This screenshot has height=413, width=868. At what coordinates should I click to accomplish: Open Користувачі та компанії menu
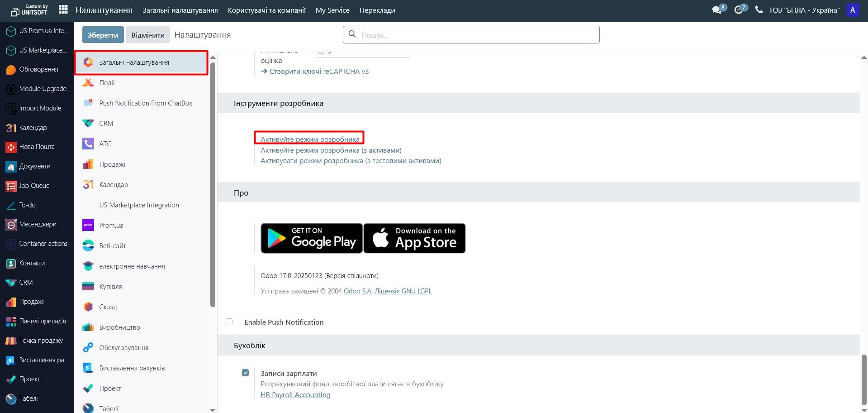click(x=267, y=10)
